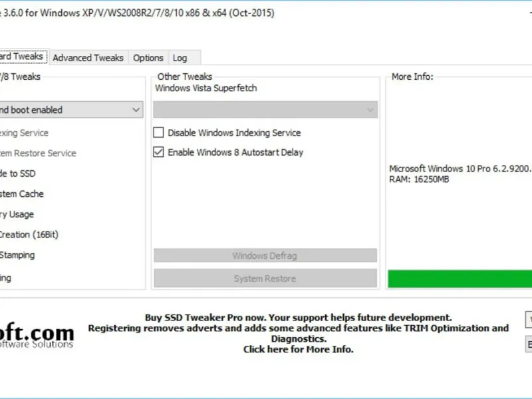Switch to the Advanced Tweaks tab
This screenshot has width=532, height=399.
pos(88,58)
